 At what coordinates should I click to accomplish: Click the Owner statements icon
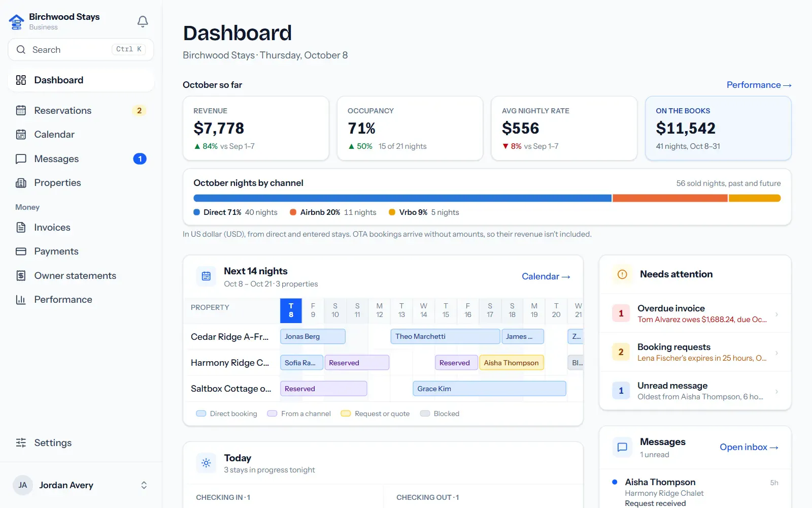[21, 276]
